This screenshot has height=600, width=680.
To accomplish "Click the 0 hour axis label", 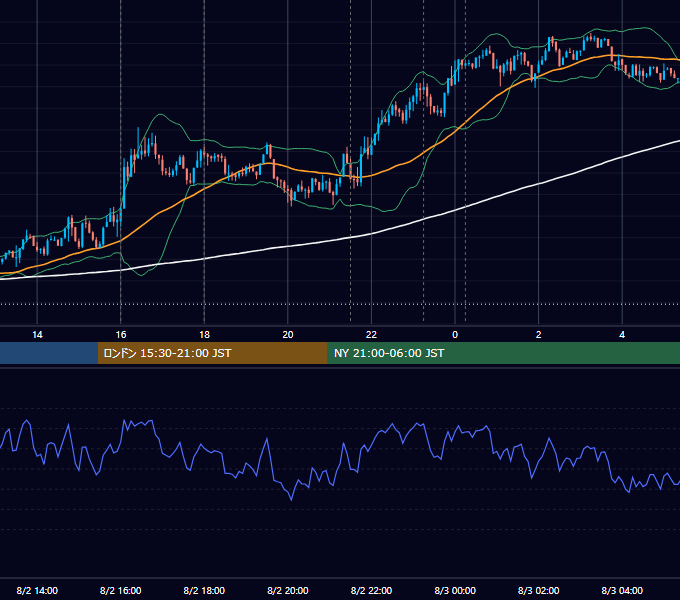I will tap(455, 335).
